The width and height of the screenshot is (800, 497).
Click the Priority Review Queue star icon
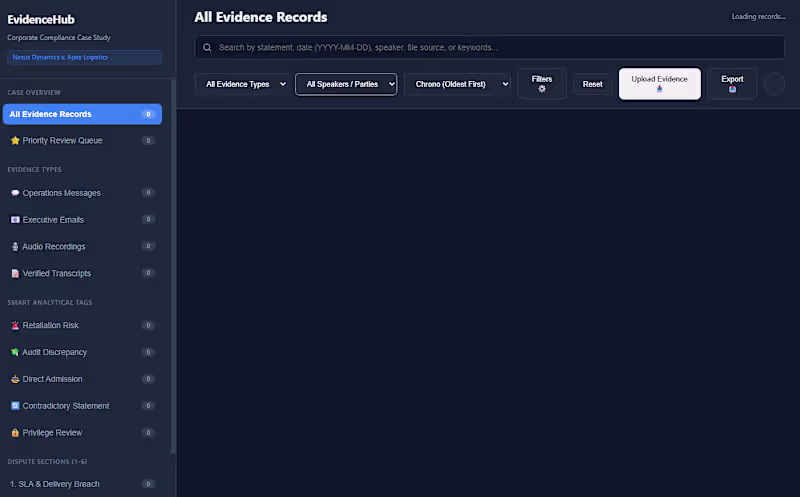coord(15,140)
